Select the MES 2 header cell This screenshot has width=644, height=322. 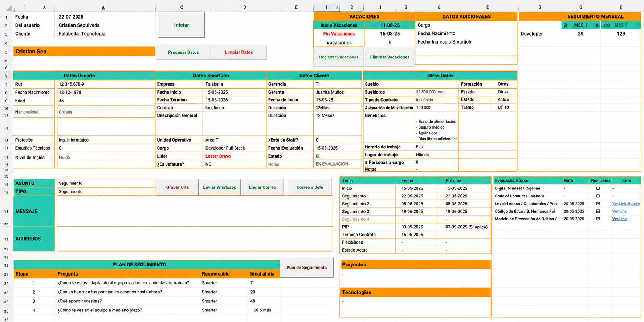pos(621,25)
